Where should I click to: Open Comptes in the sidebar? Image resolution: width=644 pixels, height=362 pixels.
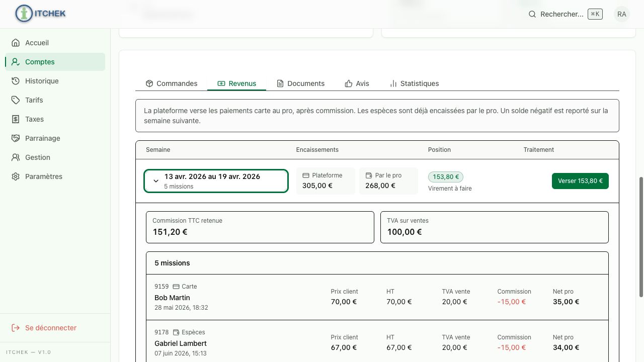pos(55,62)
